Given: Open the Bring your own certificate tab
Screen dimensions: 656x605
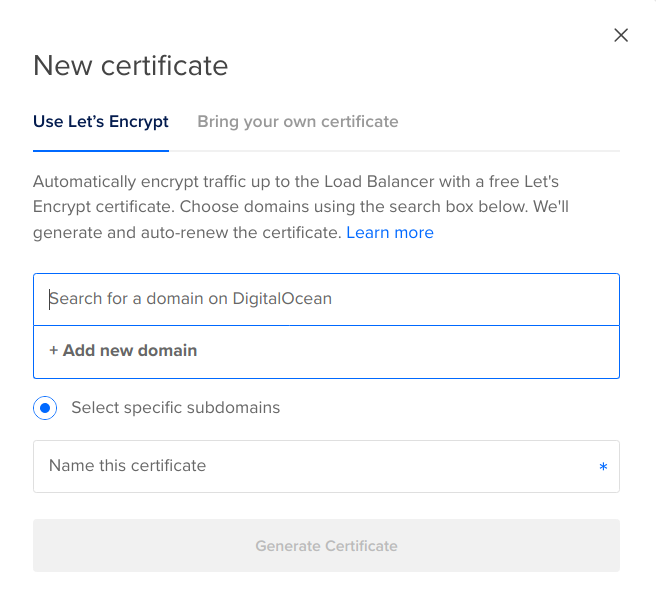Looking at the screenshot, I should click(297, 122).
